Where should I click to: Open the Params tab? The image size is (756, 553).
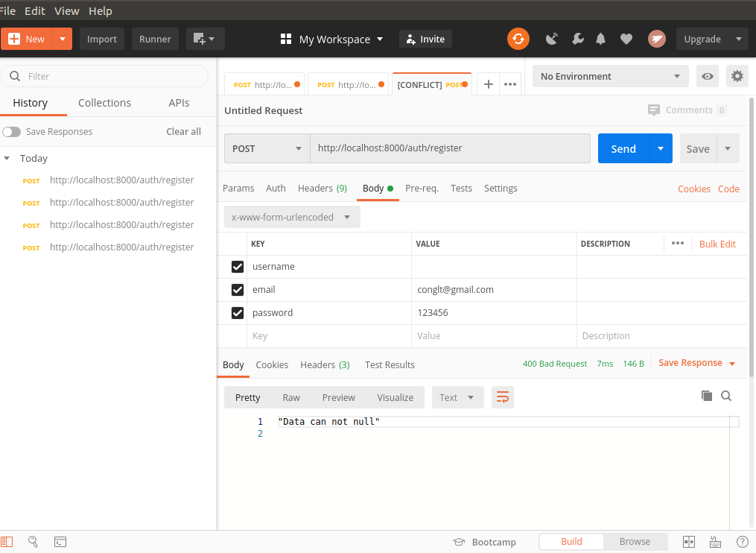pos(238,189)
